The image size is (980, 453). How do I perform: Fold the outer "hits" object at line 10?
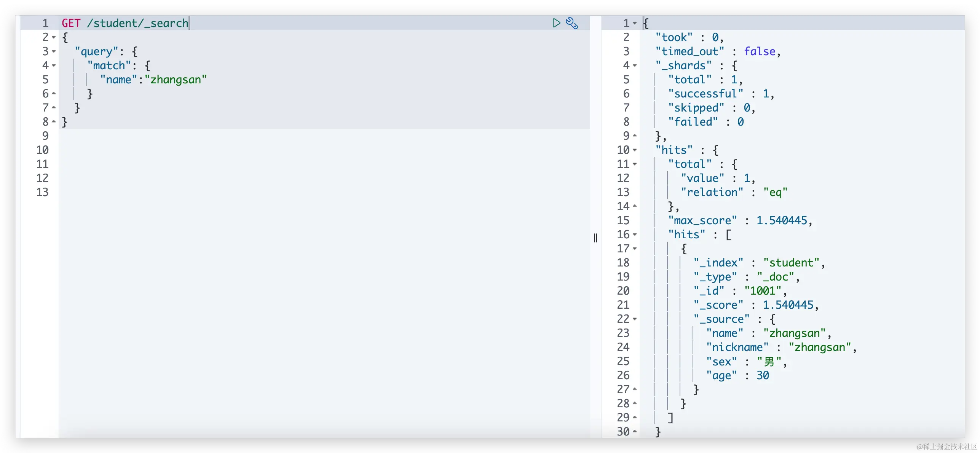pyautogui.click(x=635, y=150)
